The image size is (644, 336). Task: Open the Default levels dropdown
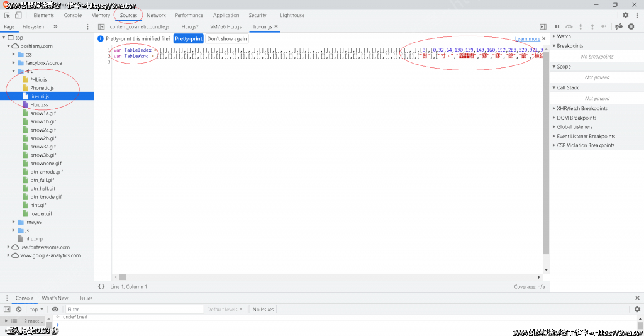[x=226, y=310]
